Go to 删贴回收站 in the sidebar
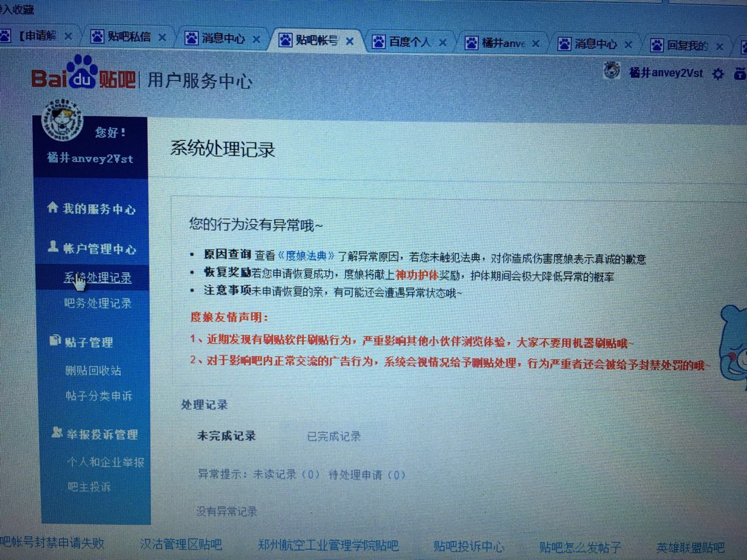Image resolution: width=747 pixels, height=560 pixels. pyautogui.click(x=93, y=370)
